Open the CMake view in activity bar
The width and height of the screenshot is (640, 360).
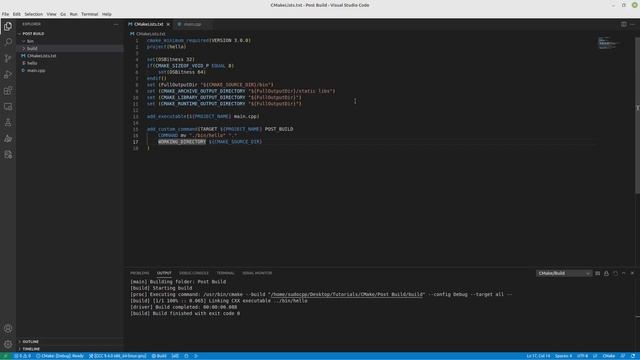coord(8,139)
